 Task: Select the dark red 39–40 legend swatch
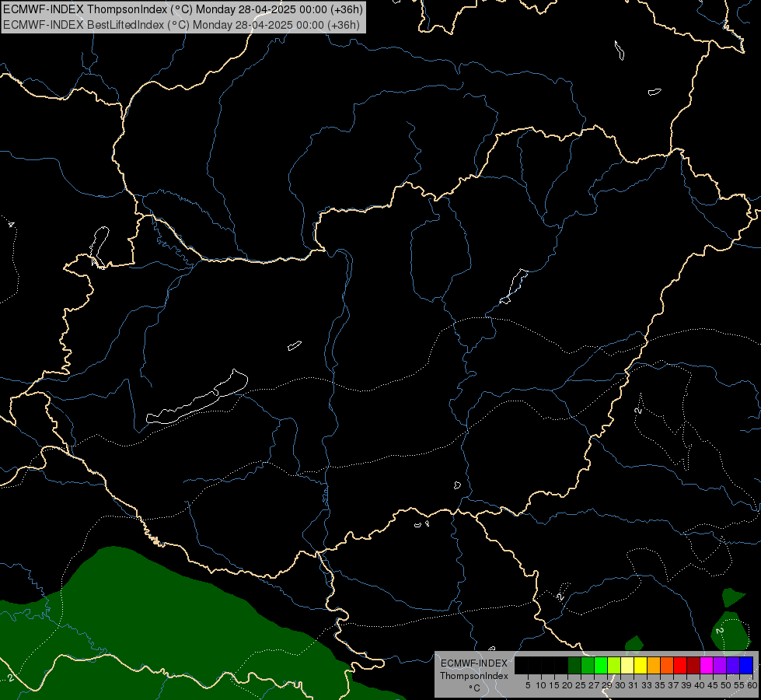pos(693,665)
